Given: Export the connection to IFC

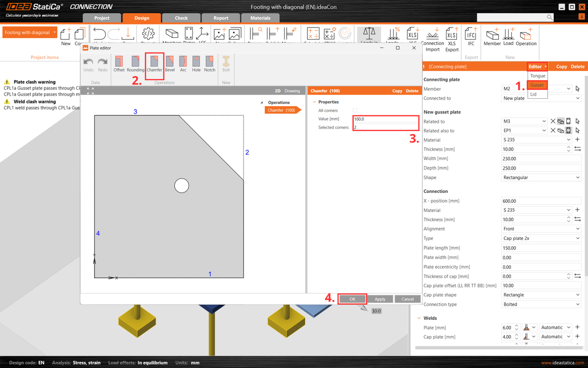Looking at the screenshot, I should (x=470, y=34).
